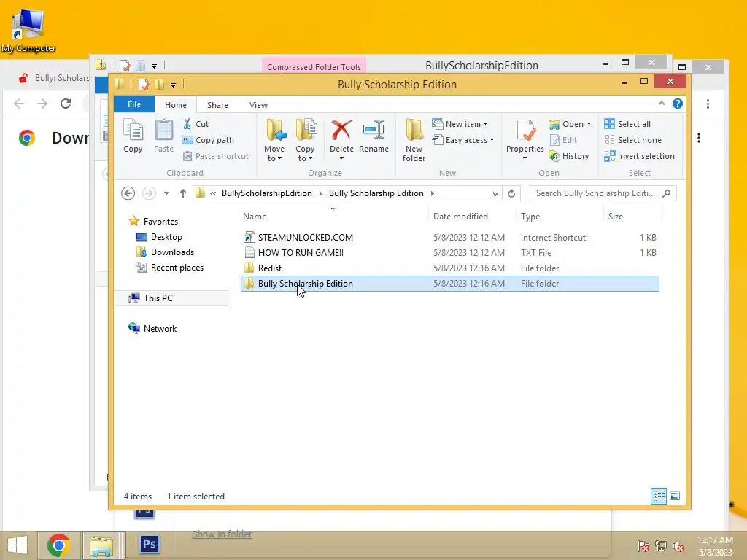The image size is (747, 560).
Task: Rename the selected folder
Action: (373, 136)
